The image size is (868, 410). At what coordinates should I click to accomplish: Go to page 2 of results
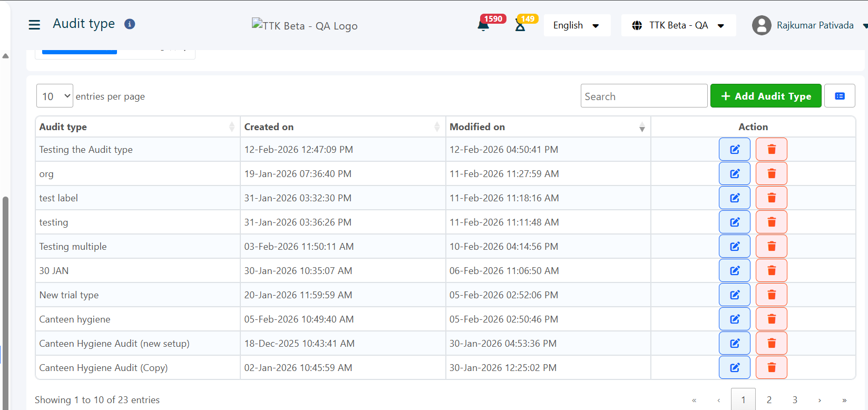(x=769, y=400)
